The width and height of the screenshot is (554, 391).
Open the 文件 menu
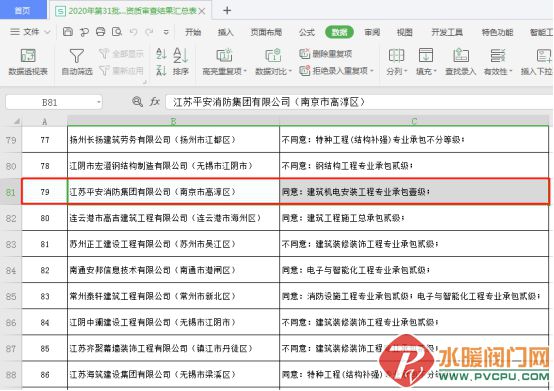(x=30, y=32)
